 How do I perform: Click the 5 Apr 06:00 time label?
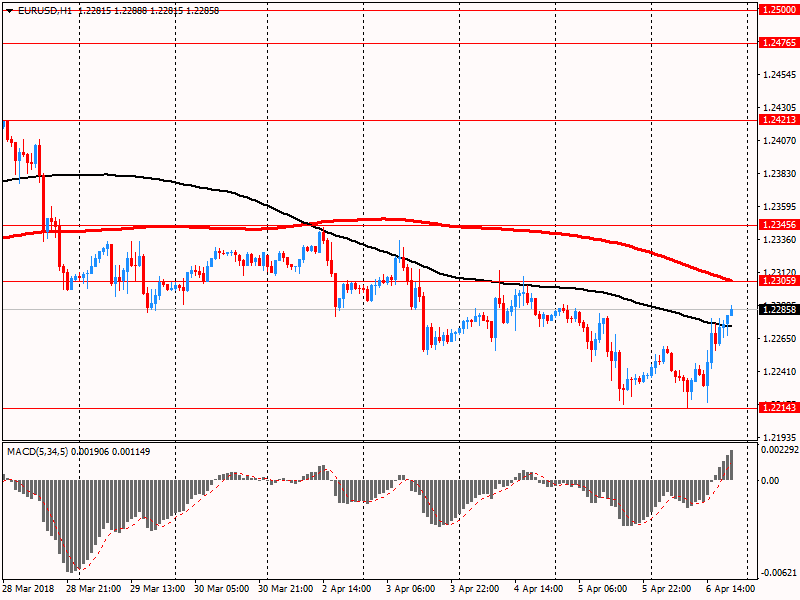[x=603, y=589]
